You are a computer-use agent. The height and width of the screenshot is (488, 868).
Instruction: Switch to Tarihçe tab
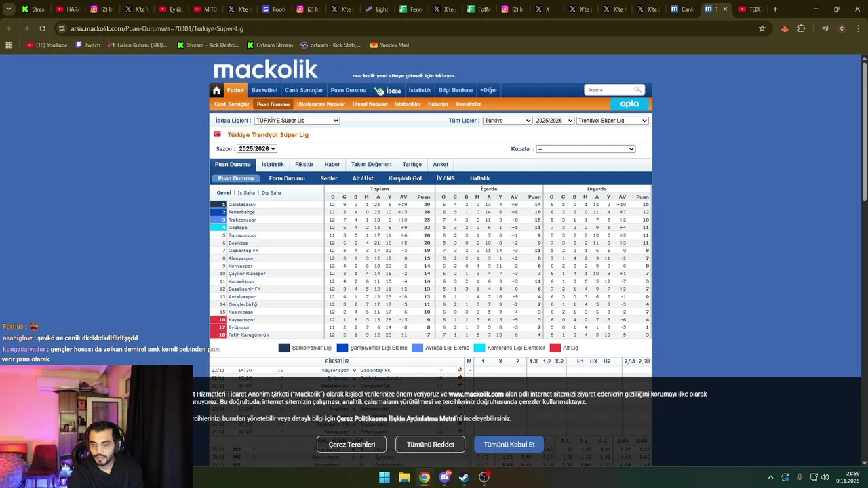click(412, 164)
